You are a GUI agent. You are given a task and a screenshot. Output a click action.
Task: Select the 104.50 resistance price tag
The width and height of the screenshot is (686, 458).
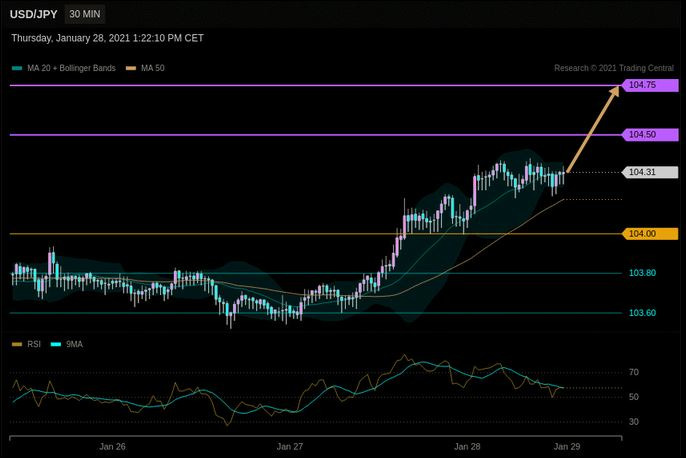(650, 135)
